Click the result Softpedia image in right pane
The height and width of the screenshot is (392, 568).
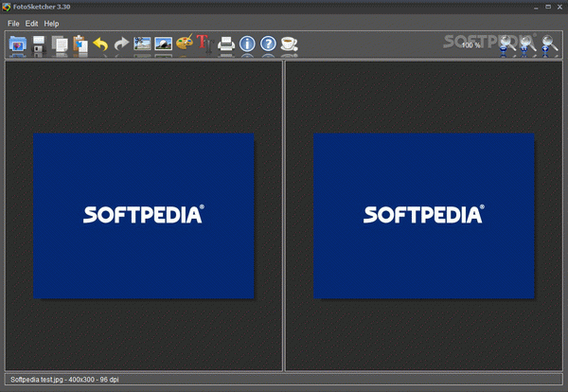424,216
